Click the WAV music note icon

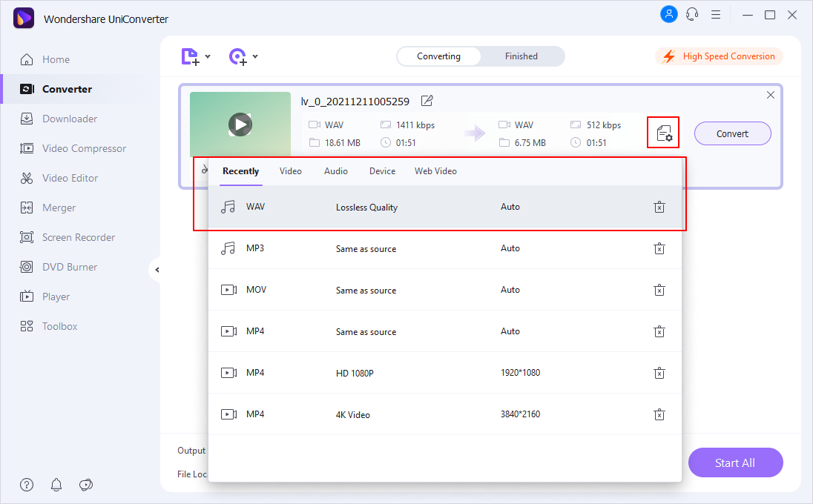(x=228, y=208)
